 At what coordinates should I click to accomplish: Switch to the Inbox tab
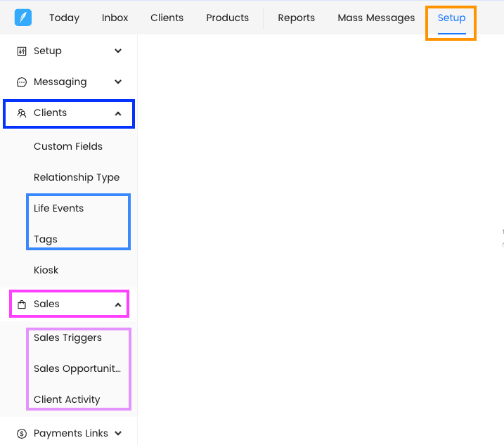click(115, 18)
